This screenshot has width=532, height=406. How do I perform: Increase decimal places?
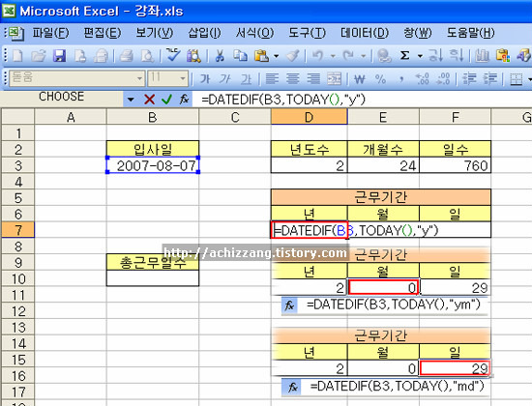[423, 79]
